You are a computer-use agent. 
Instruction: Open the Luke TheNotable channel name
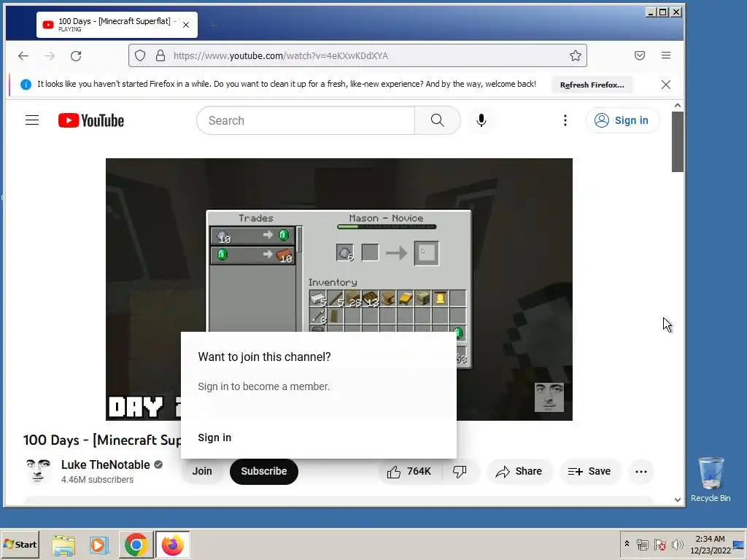pos(105,464)
